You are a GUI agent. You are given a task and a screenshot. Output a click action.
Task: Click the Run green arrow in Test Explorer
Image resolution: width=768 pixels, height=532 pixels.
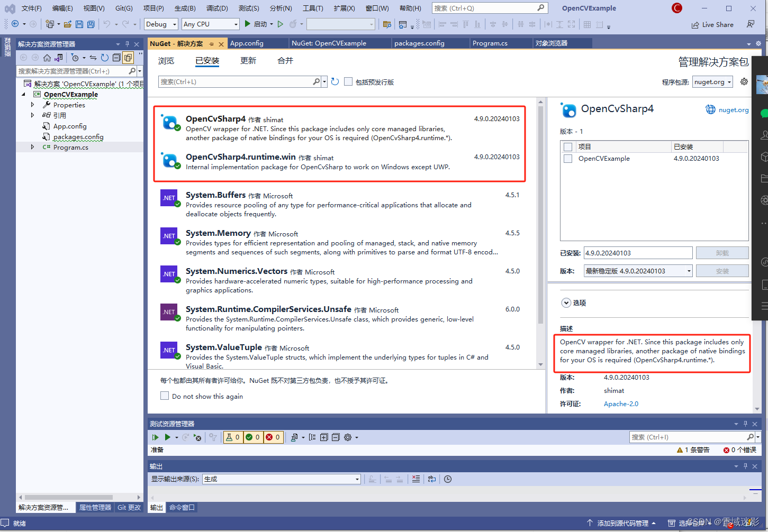(x=167, y=437)
